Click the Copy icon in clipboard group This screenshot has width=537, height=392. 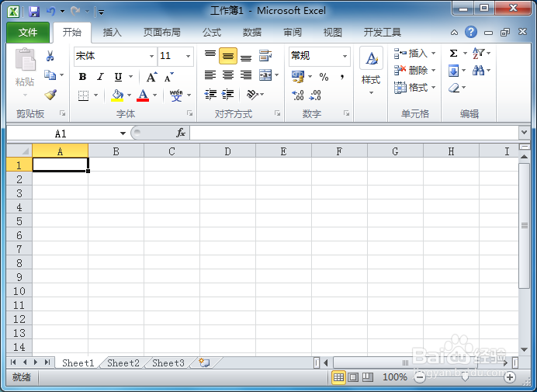(50, 75)
